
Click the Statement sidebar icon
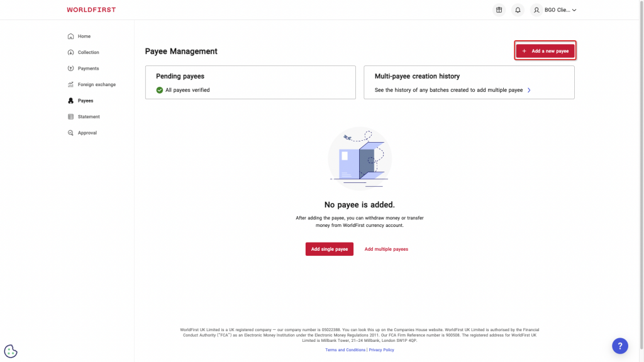(x=71, y=117)
